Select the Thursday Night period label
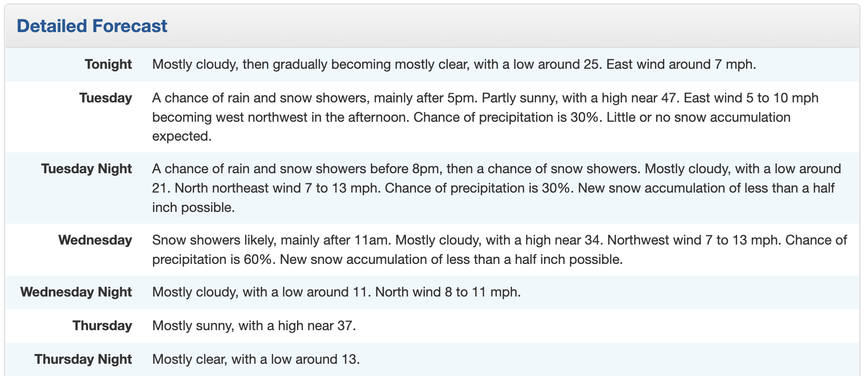The height and width of the screenshot is (376, 868). [83, 359]
